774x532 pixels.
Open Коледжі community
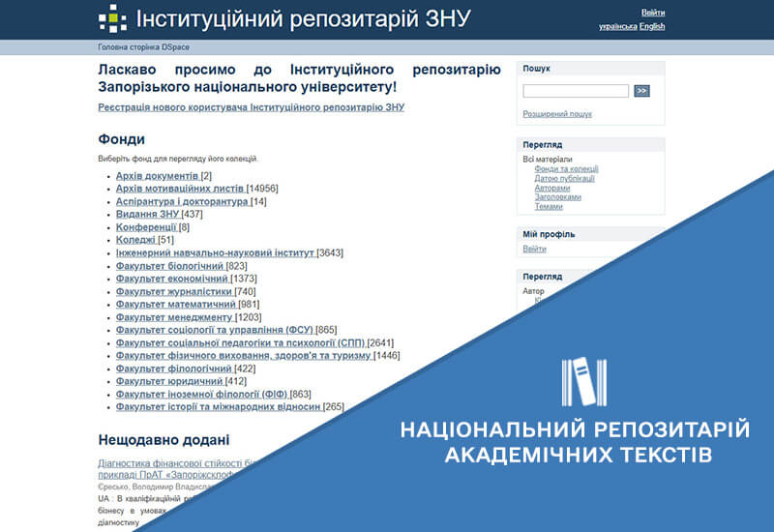(x=136, y=240)
